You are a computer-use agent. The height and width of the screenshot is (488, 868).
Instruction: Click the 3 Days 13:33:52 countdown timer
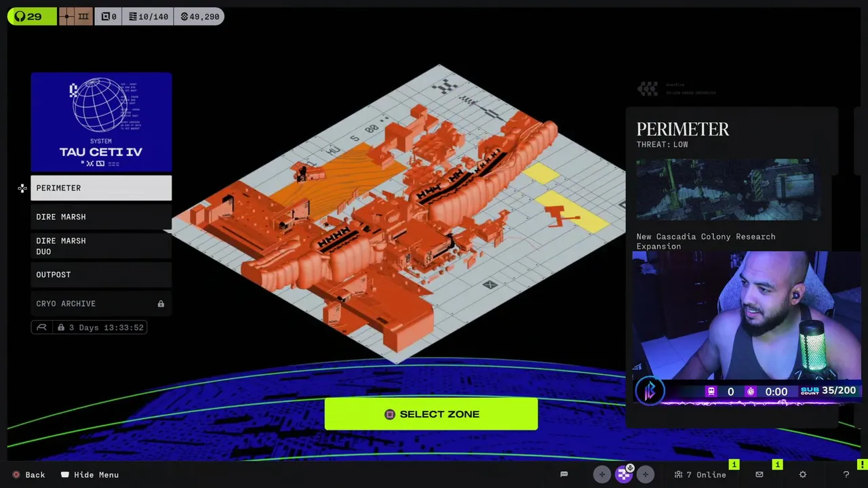[x=89, y=327]
